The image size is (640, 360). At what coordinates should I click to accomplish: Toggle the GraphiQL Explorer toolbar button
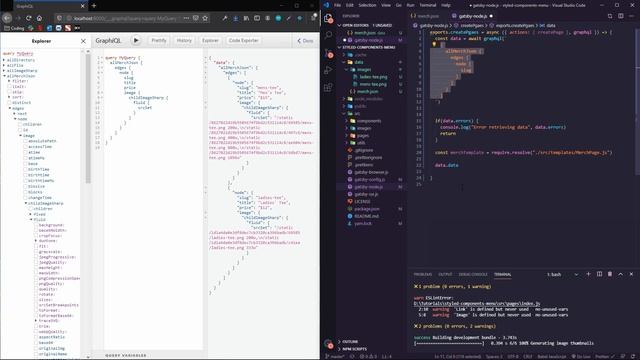click(210, 40)
